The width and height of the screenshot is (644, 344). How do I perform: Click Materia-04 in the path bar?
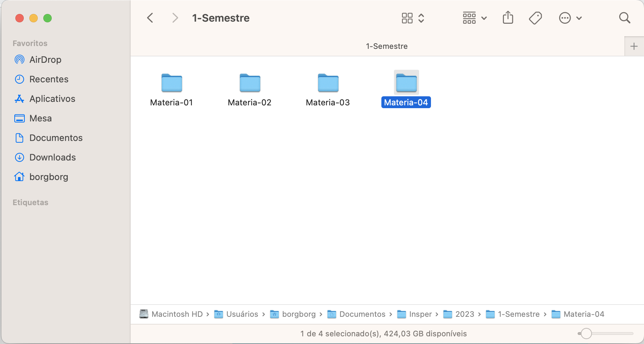pos(578,314)
